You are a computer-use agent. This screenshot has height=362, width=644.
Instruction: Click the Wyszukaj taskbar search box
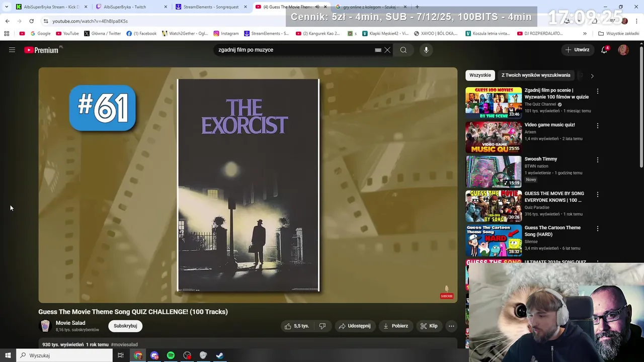pos(64,355)
